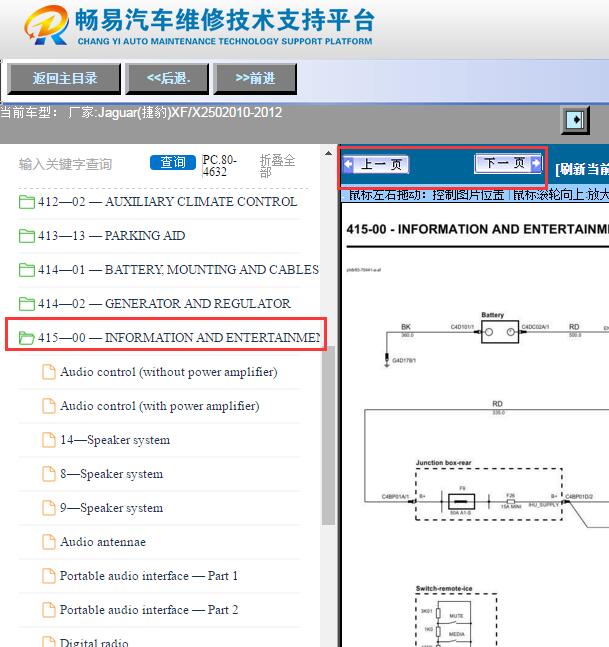The image size is (609, 647).
Task: Open Portable audio interface — Part 2
Action: pos(149,609)
